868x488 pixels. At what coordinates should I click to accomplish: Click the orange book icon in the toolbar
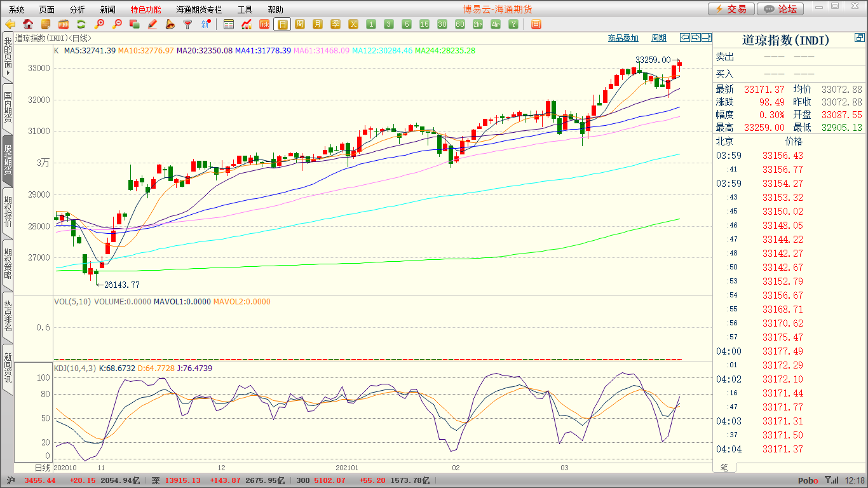point(46,25)
